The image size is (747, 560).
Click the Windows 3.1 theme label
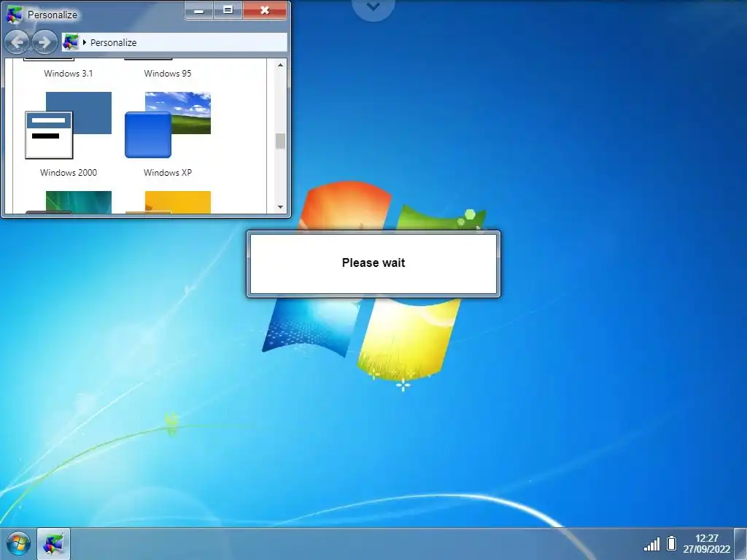pos(68,74)
